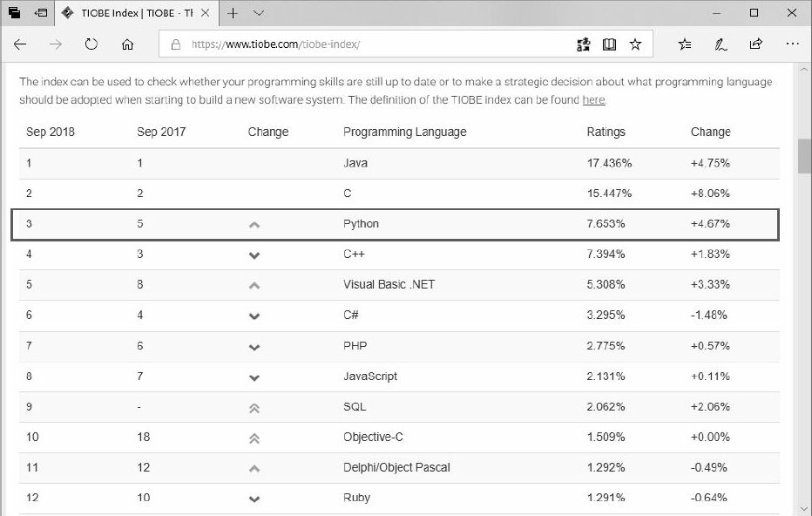This screenshot has width=812, height=516.
Task: Show tab previews dropdown chevron
Action: [259, 13]
